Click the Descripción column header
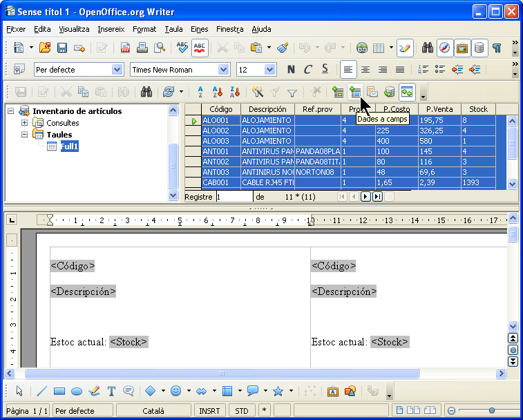 pos(267,109)
